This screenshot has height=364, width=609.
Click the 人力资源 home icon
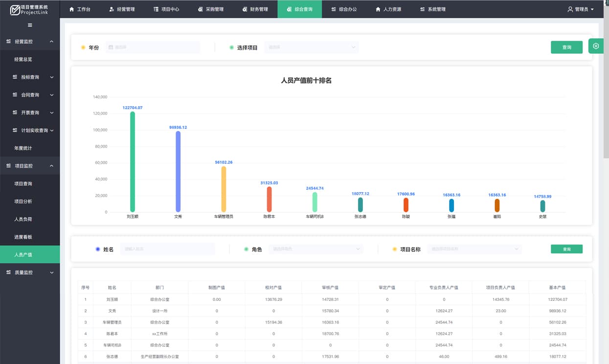pos(378,9)
